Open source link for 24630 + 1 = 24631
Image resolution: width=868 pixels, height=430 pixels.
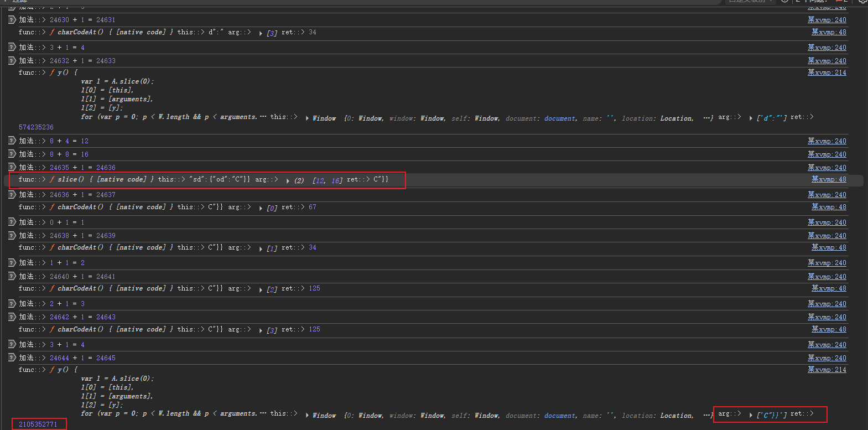pyautogui.click(x=827, y=20)
